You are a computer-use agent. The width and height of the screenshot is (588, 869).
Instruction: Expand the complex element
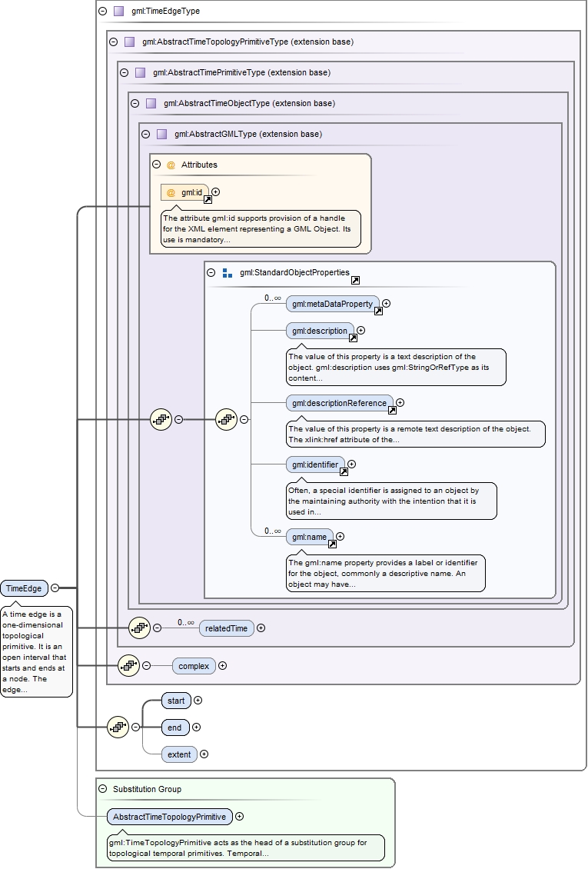[x=223, y=666]
